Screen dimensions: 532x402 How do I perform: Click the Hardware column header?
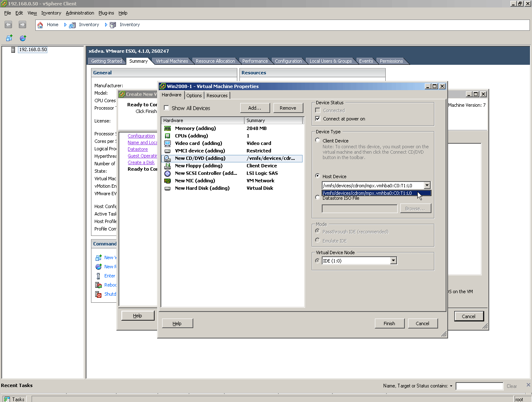click(203, 120)
